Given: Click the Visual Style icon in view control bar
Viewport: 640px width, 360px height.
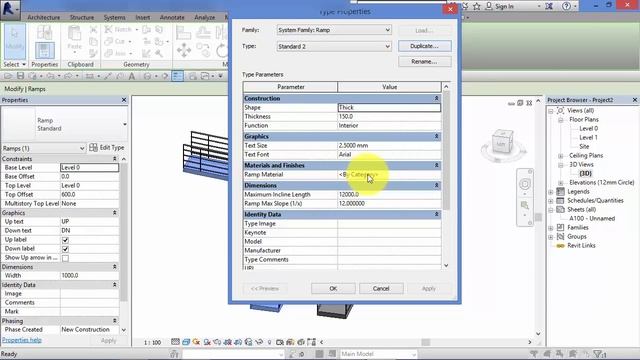Looking at the screenshot, I should tap(186, 342).
